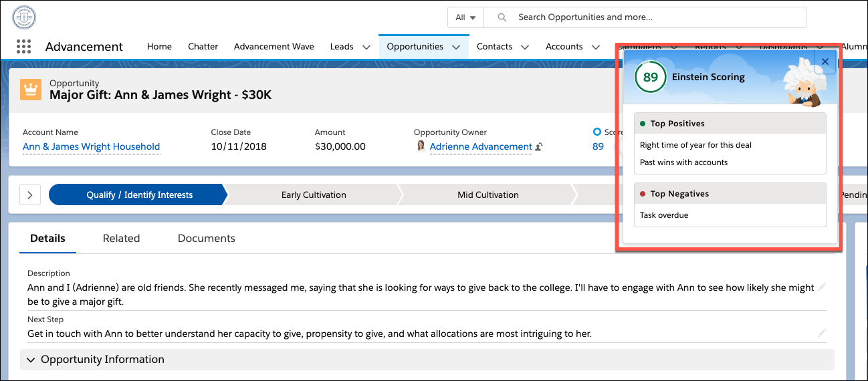Click 'Right time of year for this deal'
Image resolution: width=868 pixels, height=381 pixels.
coord(696,145)
